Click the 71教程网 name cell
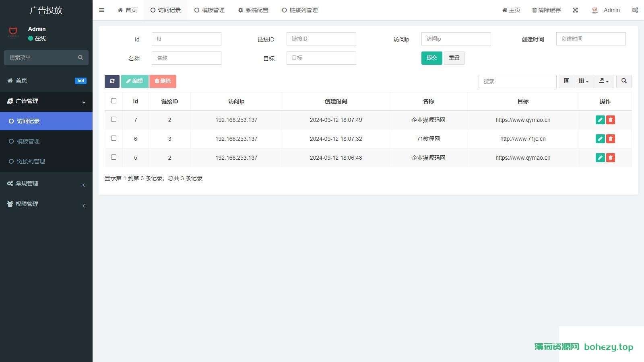The image size is (644, 362). pos(428,139)
